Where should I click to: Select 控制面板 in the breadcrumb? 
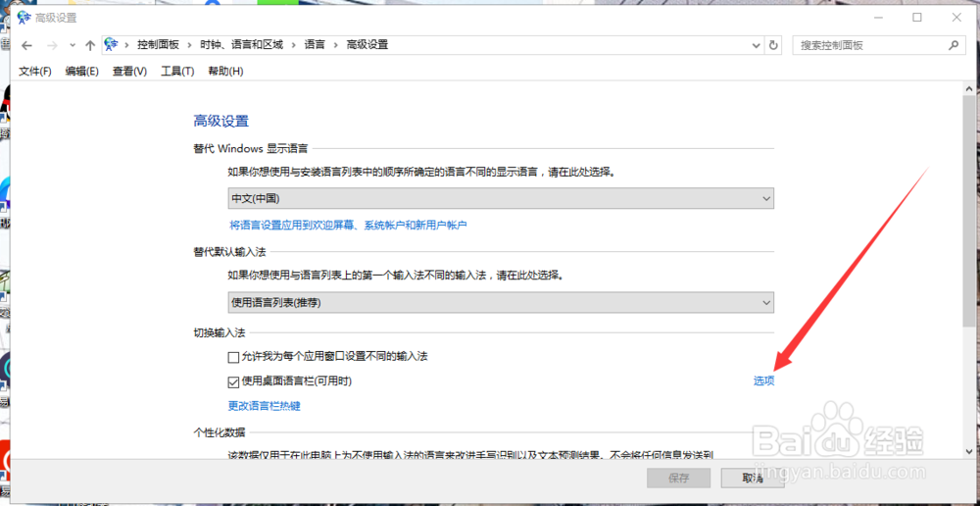tap(158, 45)
